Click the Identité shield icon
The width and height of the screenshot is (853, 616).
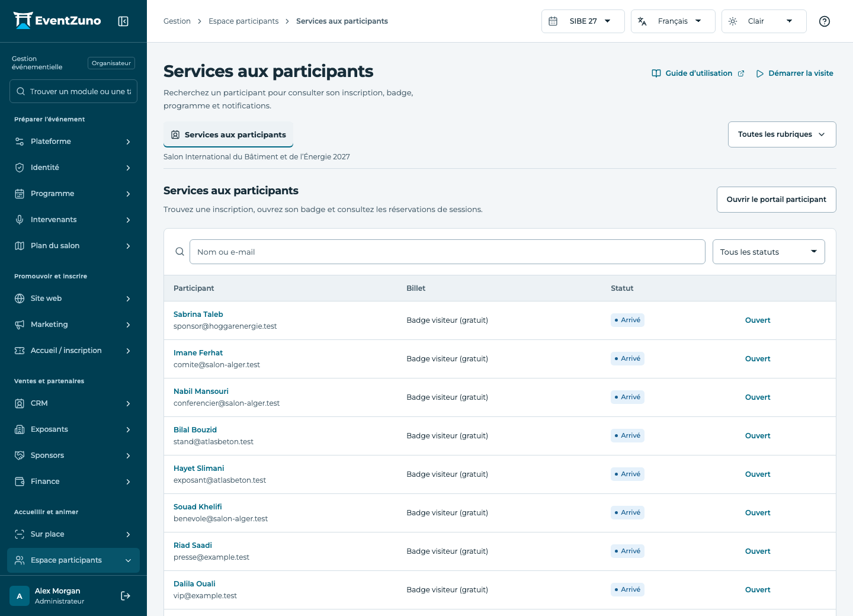coord(20,168)
